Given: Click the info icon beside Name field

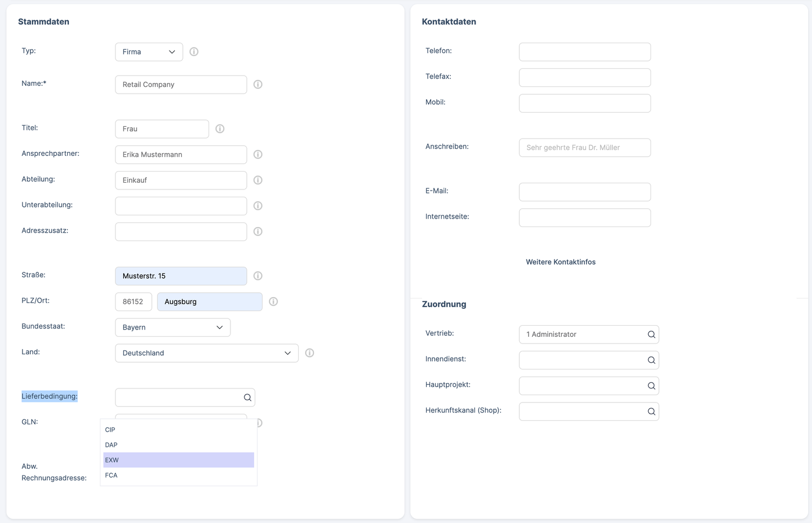Looking at the screenshot, I should (x=258, y=85).
